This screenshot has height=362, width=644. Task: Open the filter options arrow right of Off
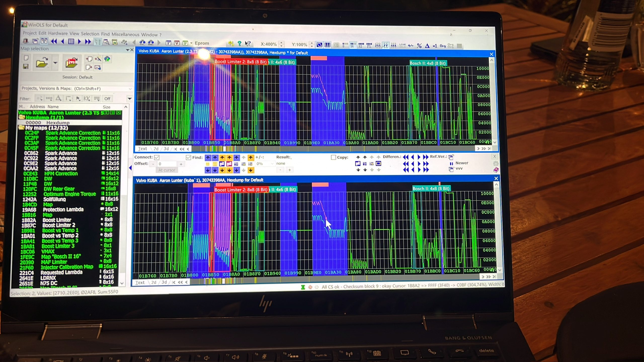coord(130,99)
